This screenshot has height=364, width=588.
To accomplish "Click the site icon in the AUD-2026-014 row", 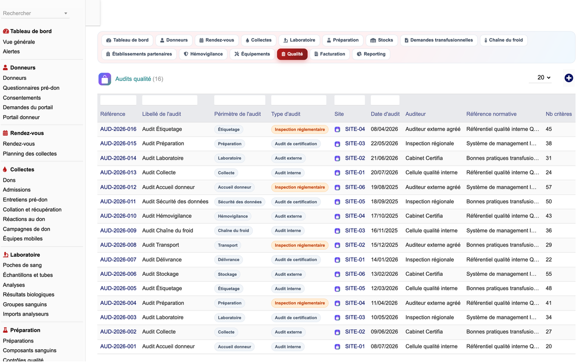I will tap(337, 159).
